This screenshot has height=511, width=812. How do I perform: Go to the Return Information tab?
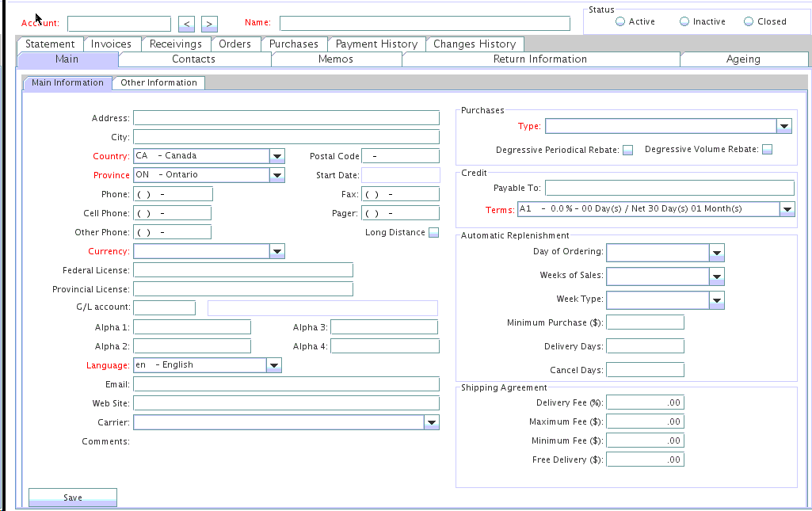point(539,59)
